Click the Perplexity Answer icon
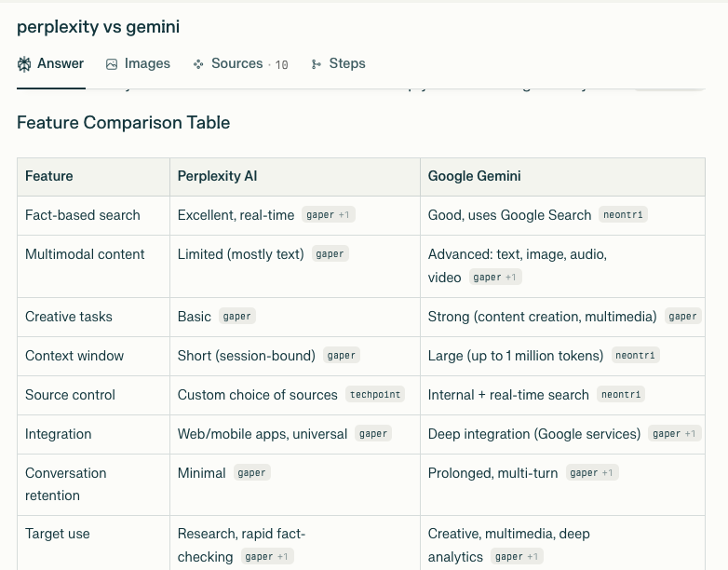This screenshot has height=570, width=728. click(24, 64)
